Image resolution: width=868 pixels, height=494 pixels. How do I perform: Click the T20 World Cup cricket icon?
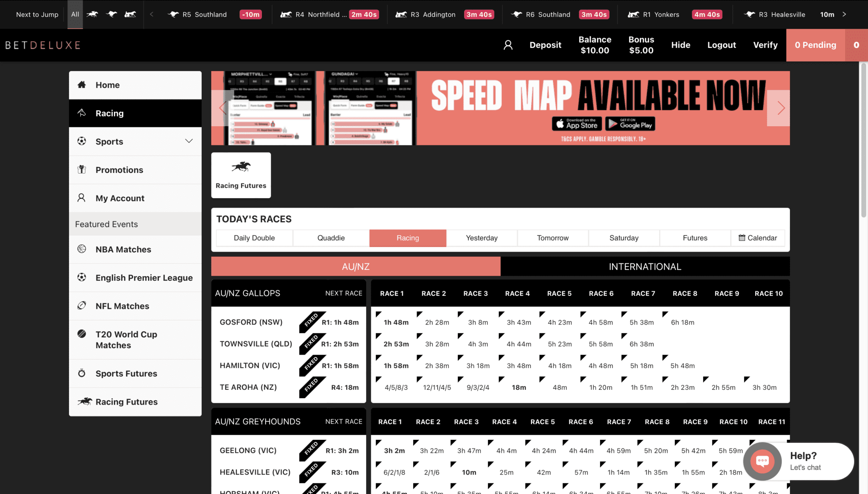pyautogui.click(x=82, y=334)
